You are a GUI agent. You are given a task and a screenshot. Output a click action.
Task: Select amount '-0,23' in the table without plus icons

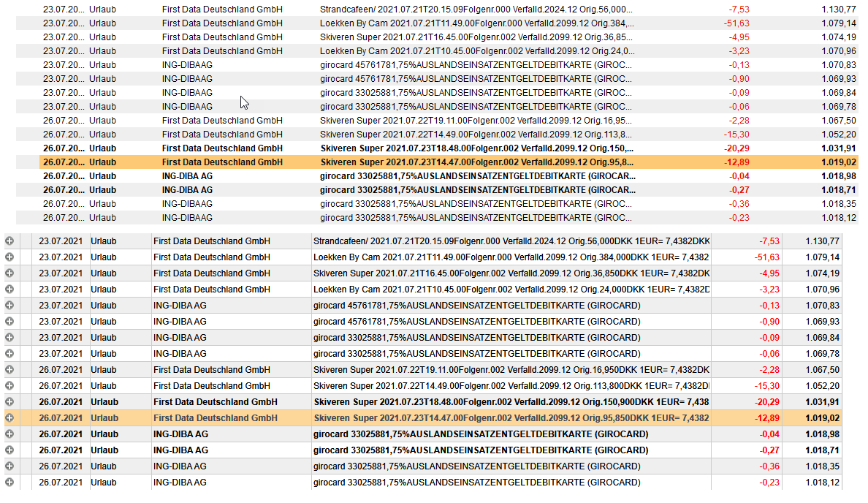click(739, 218)
